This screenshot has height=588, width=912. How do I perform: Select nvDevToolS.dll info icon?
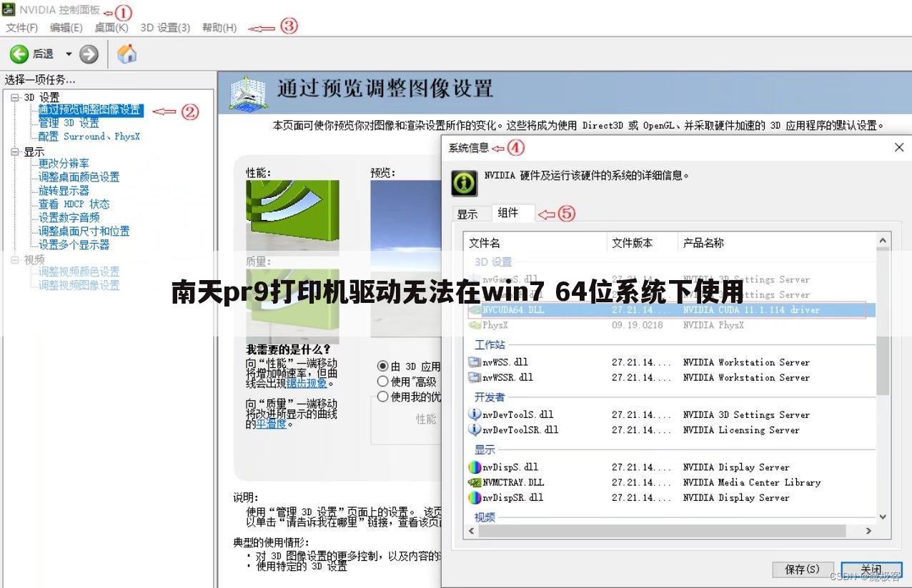click(474, 414)
